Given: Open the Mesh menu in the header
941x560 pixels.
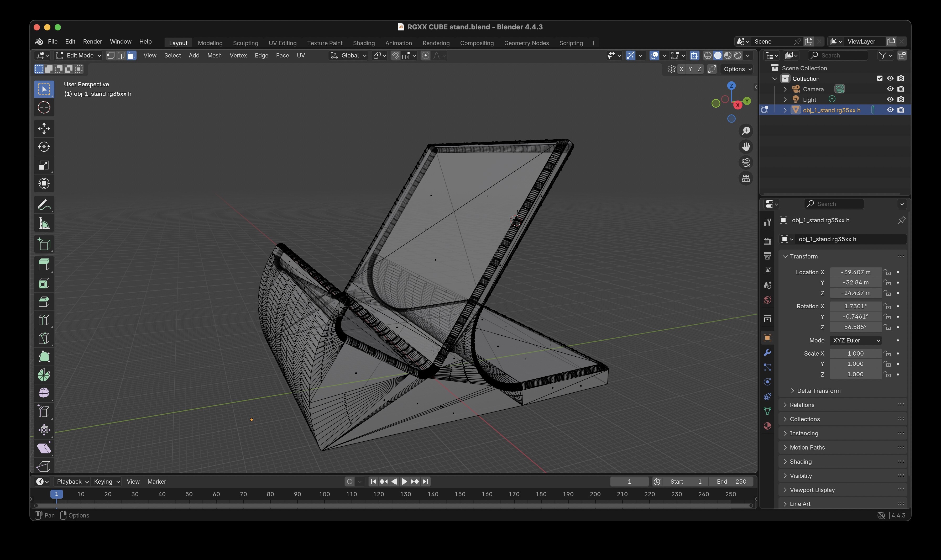Looking at the screenshot, I should tap(214, 55).
